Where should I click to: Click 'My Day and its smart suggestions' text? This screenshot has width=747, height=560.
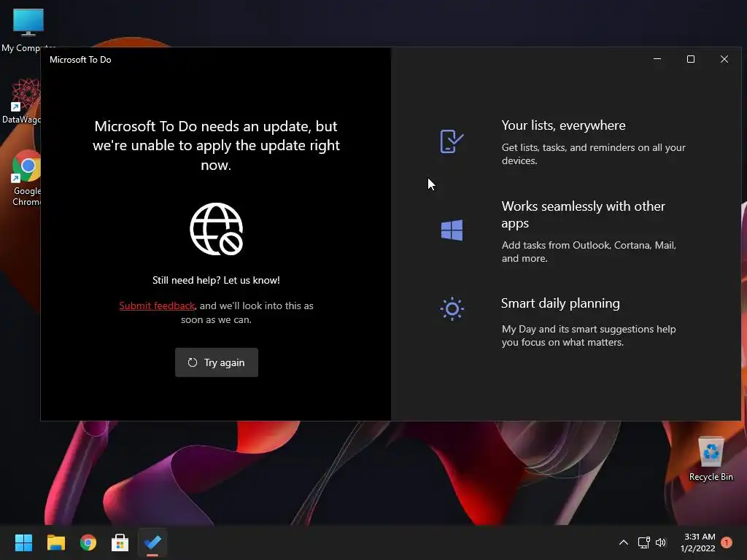point(589,335)
